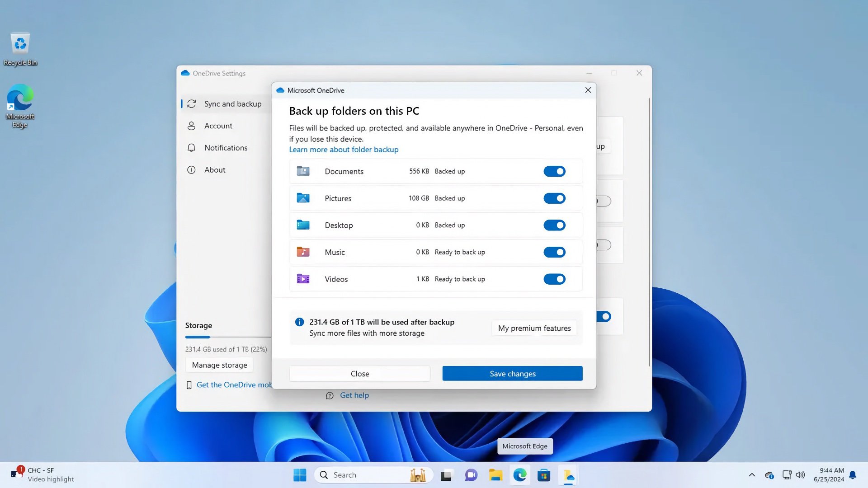
Task: Open volume control in system tray
Action: point(800,475)
